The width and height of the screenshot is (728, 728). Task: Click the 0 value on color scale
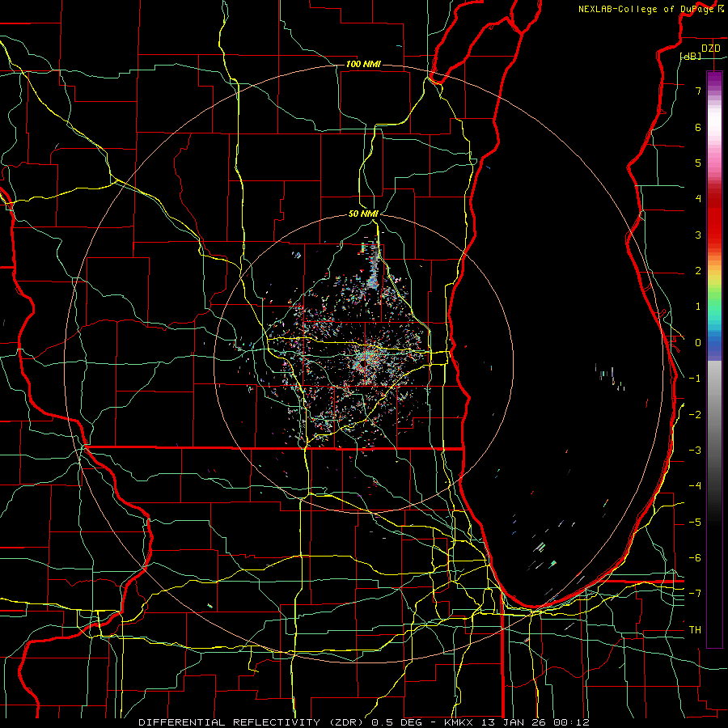698,343
